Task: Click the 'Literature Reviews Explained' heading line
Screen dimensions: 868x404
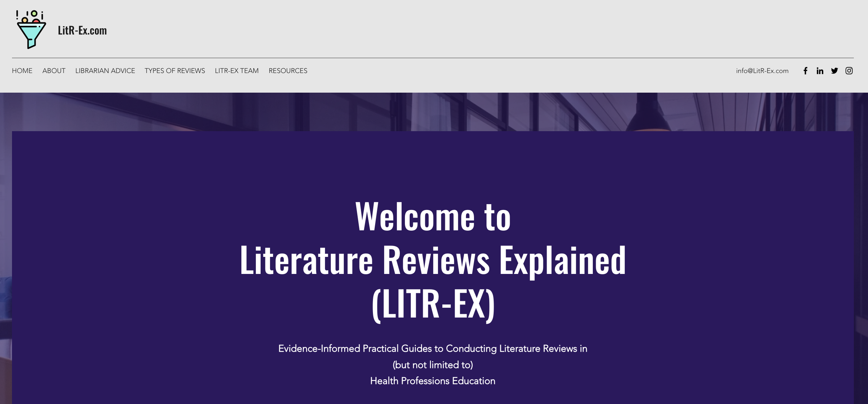Action: coord(433,260)
